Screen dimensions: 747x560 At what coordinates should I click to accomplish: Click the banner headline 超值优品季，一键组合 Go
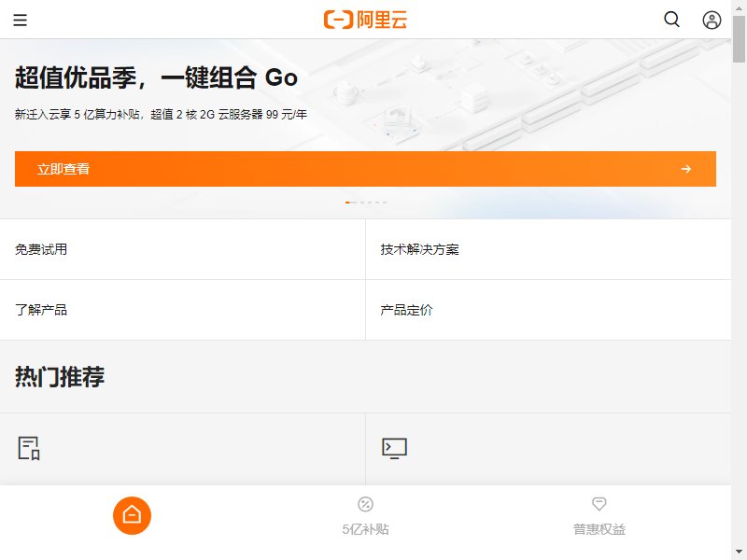click(156, 77)
